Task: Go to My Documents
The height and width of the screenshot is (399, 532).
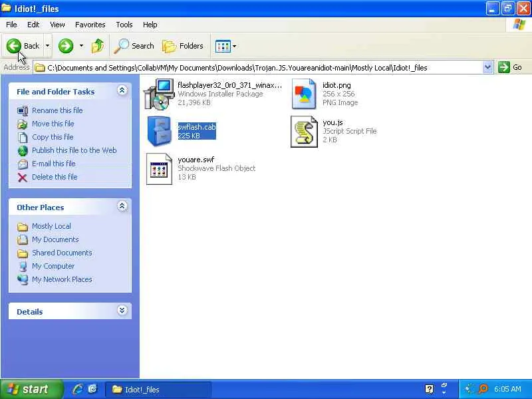Action: 55,239
